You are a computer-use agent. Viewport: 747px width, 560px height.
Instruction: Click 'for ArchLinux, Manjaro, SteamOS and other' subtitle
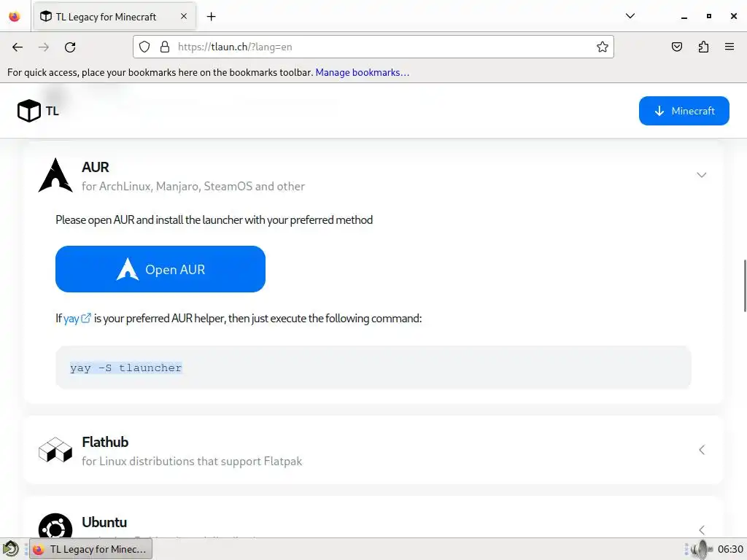pos(193,186)
